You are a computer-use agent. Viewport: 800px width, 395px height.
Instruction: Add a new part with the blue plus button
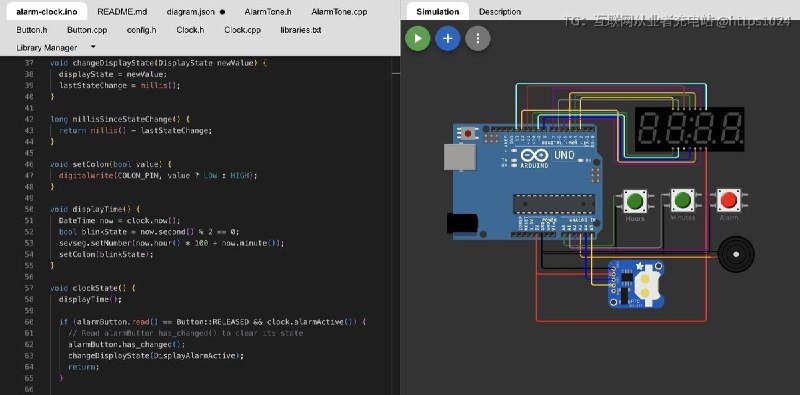[x=447, y=38]
